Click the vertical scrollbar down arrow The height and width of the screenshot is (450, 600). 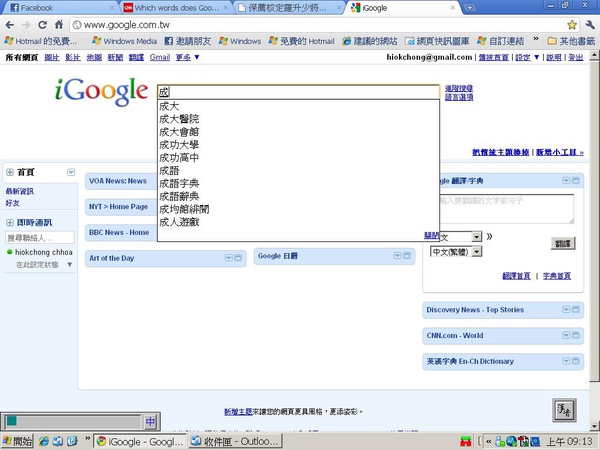(x=595, y=426)
